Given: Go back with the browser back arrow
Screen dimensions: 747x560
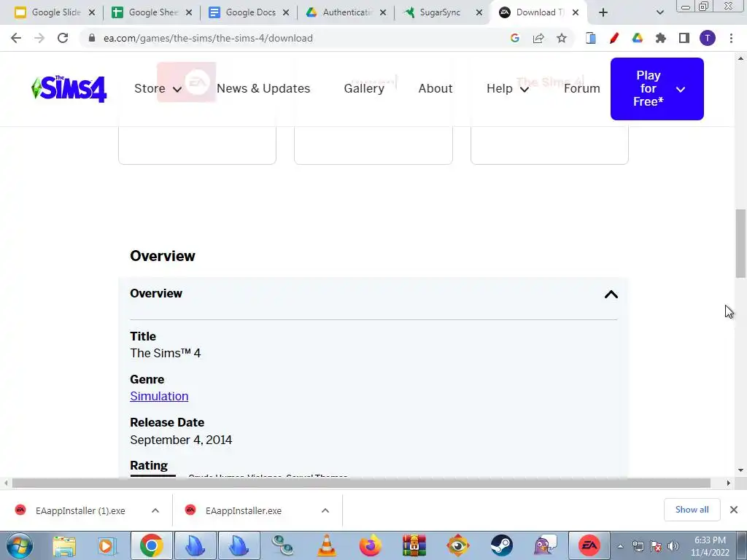Looking at the screenshot, I should pyautogui.click(x=16, y=38).
